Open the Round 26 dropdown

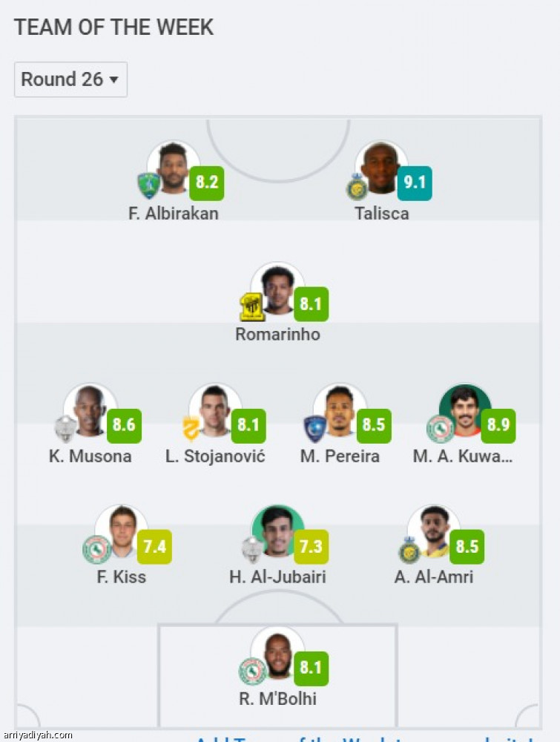[70, 79]
